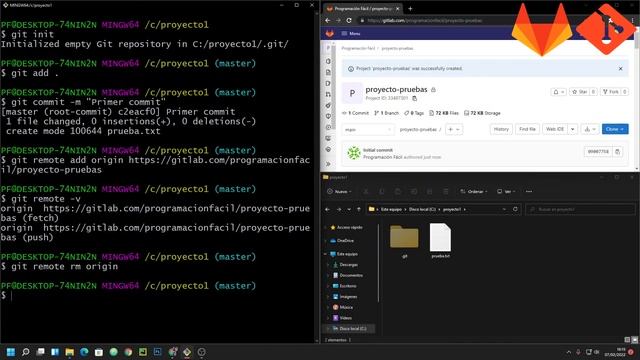Expand the Web IDE options arrow

click(x=573, y=129)
